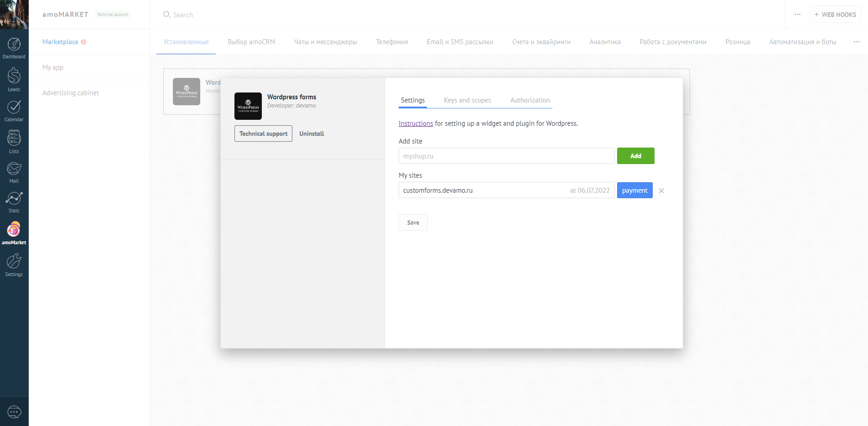Open the Stats section
The image size is (868, 426).
tap(14, 202)
